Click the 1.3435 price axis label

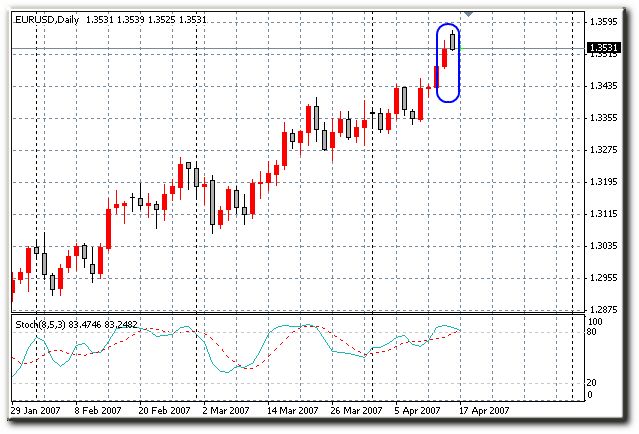tap(604, 86)
